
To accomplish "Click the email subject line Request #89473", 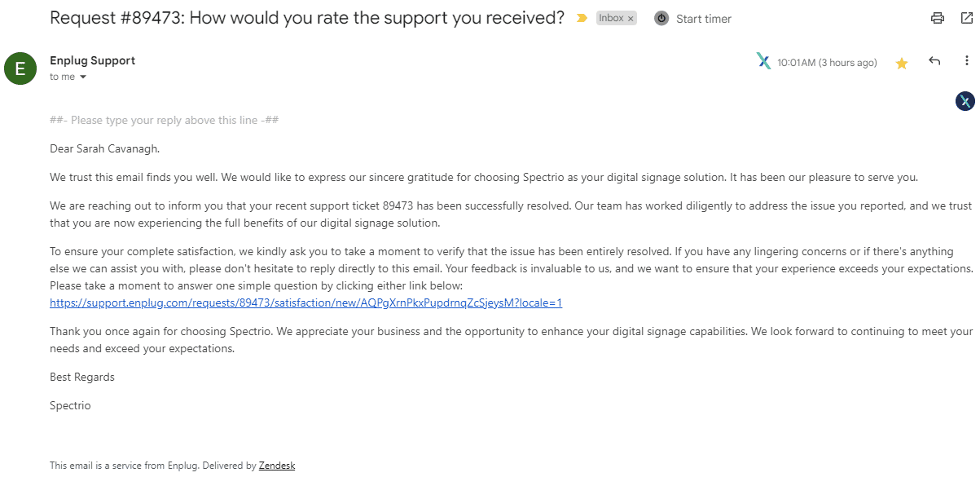I will point(307,18).
